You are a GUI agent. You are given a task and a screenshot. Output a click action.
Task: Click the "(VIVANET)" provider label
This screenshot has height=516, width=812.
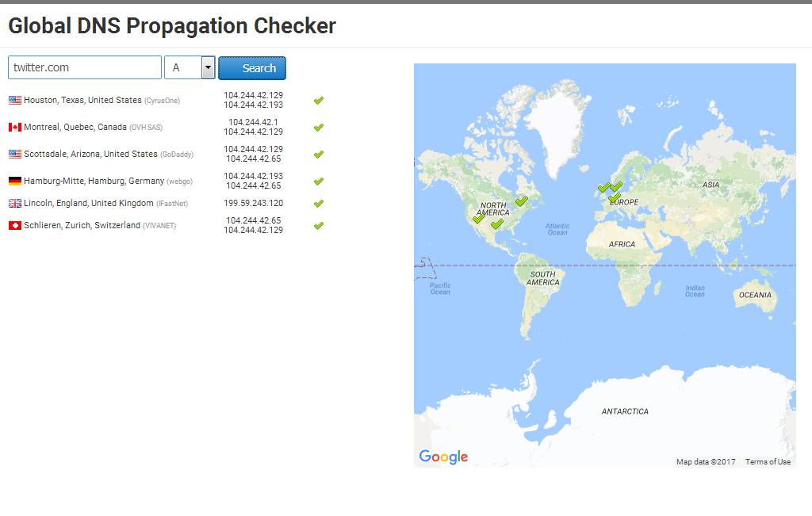[x=159, y=226]
